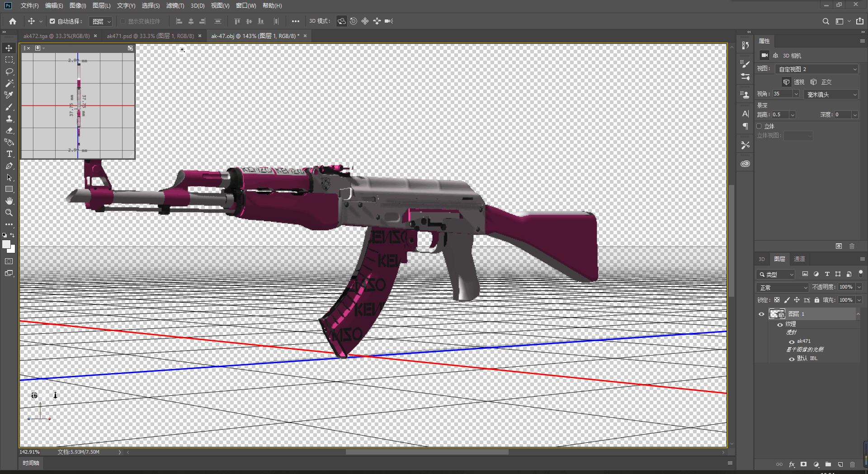Close the ak-47.obj document tab
Image resolution: width=868 pixels, height=474 pixels.
point(305,36)
